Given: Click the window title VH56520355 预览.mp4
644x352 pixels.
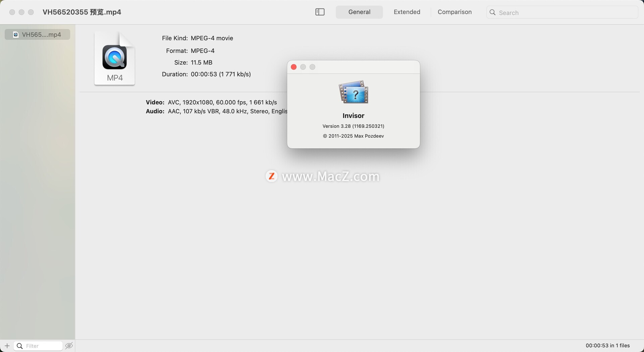Looking at the screenshot, I should [x=82, y=12].
